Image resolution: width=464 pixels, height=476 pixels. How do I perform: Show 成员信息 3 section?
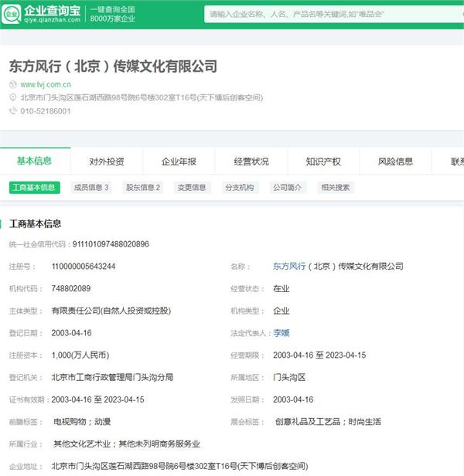[90, 188]
